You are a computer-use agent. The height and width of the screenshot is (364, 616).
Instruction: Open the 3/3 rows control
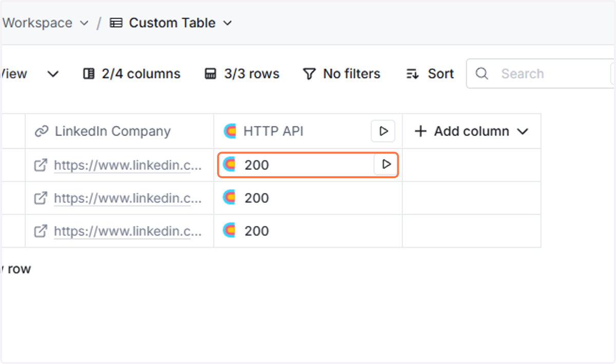tap(242, 74)
